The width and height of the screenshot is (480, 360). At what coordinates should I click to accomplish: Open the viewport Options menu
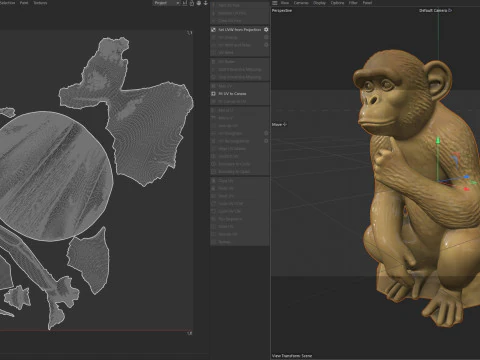337,3
